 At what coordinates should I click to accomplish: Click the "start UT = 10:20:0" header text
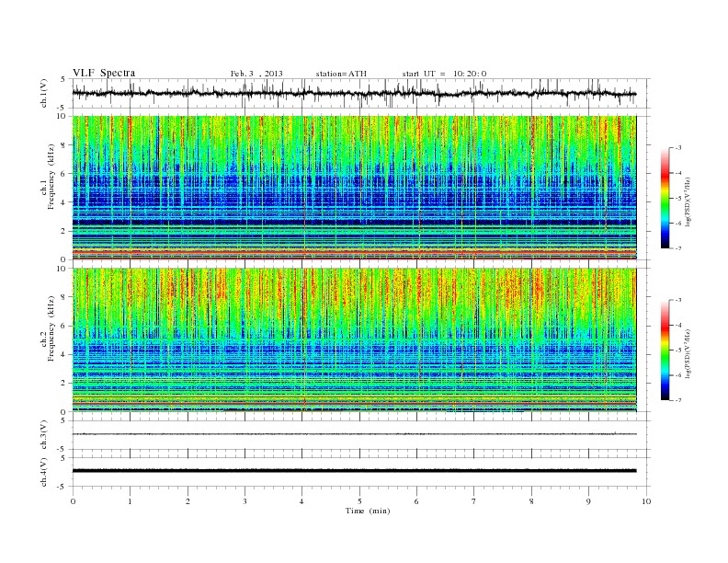click(x=444, y=74)
